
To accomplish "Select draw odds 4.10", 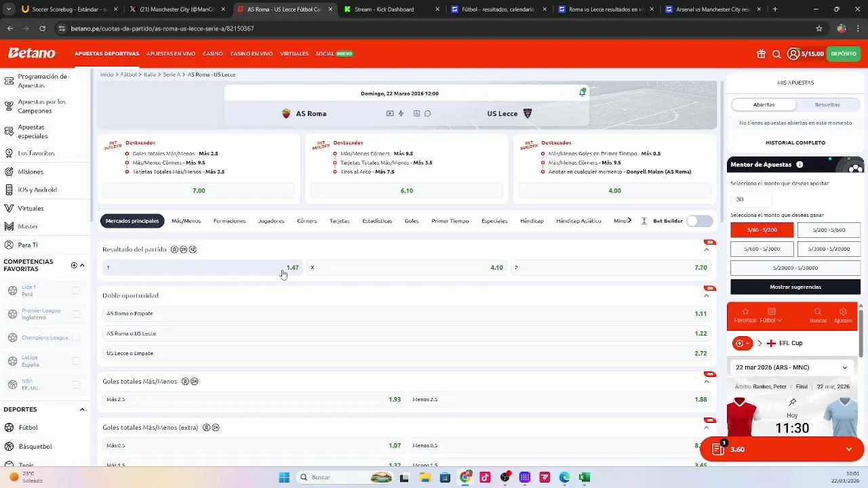I will point(407,268).
